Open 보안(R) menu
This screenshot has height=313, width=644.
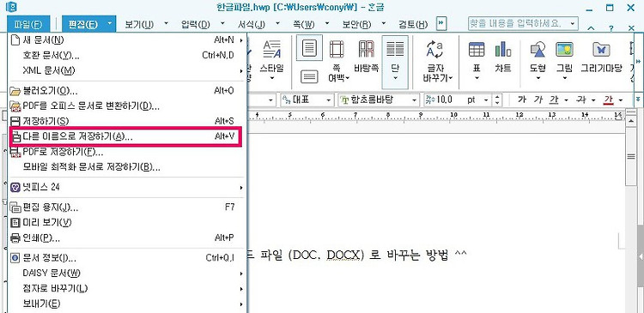(x=357, y=24)
